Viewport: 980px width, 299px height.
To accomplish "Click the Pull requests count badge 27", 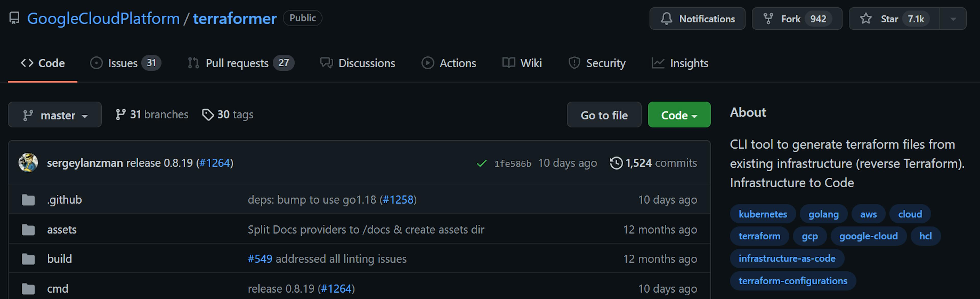I will point(284,63).
